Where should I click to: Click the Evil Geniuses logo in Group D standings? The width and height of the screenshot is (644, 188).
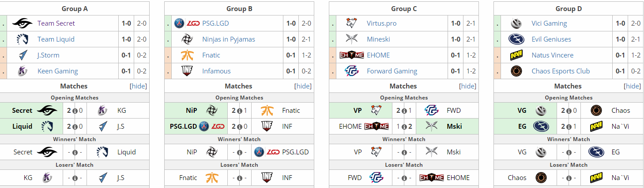coord(516,39)
